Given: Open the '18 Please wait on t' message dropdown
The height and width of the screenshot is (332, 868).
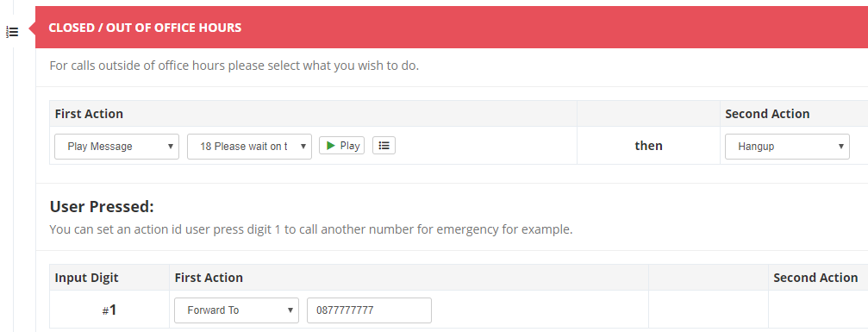Looking at the screenshot, I should tap(250, 147).
